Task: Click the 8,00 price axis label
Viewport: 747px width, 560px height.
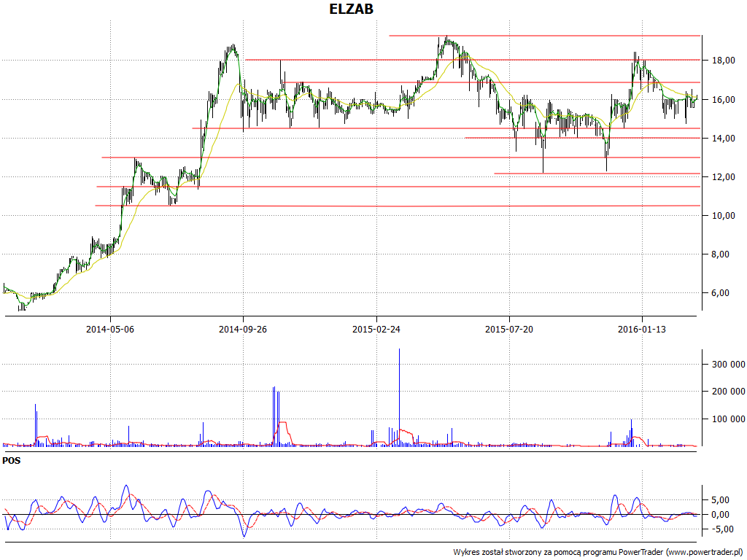Action: [720, 254]
